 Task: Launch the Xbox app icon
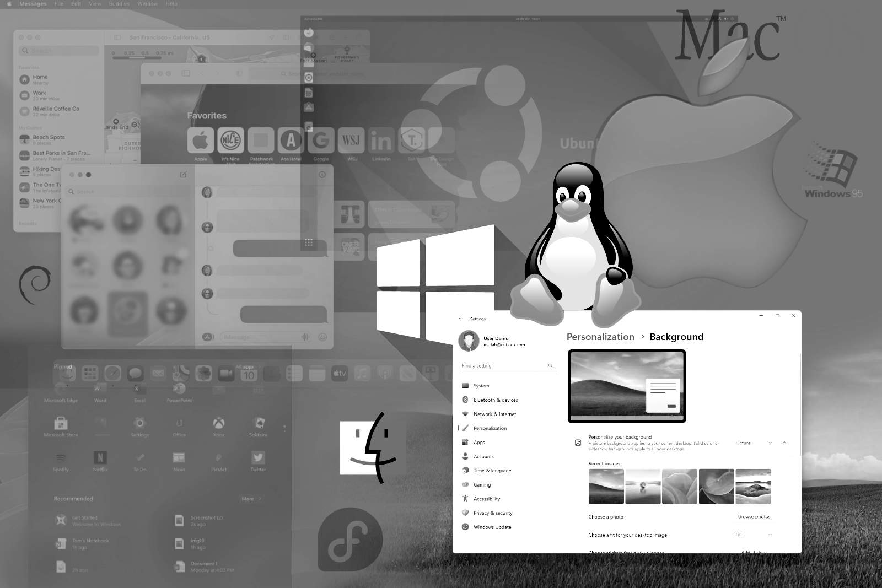219,423
